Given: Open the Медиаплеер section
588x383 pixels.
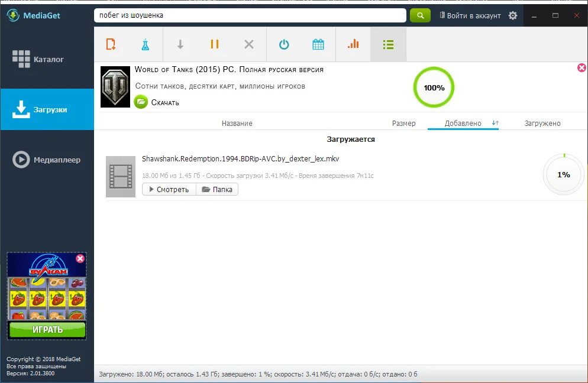Looking at the screenshot, I should [47, 160].
